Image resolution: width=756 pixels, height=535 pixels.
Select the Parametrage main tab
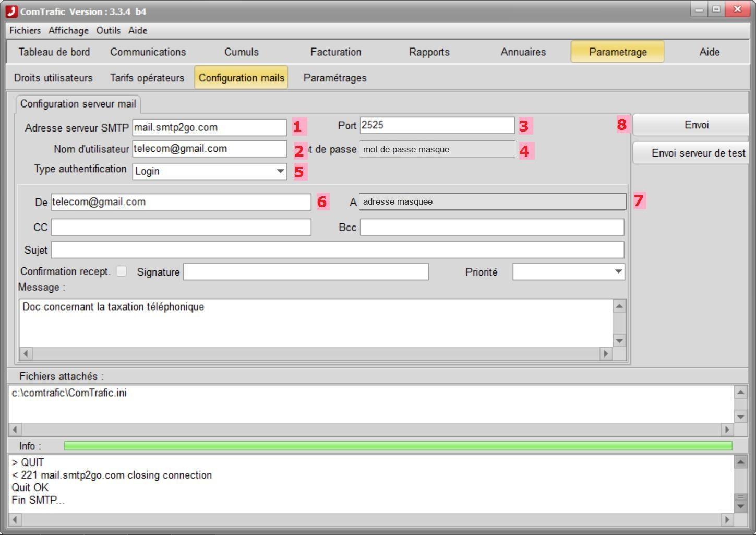coord(618,52)
